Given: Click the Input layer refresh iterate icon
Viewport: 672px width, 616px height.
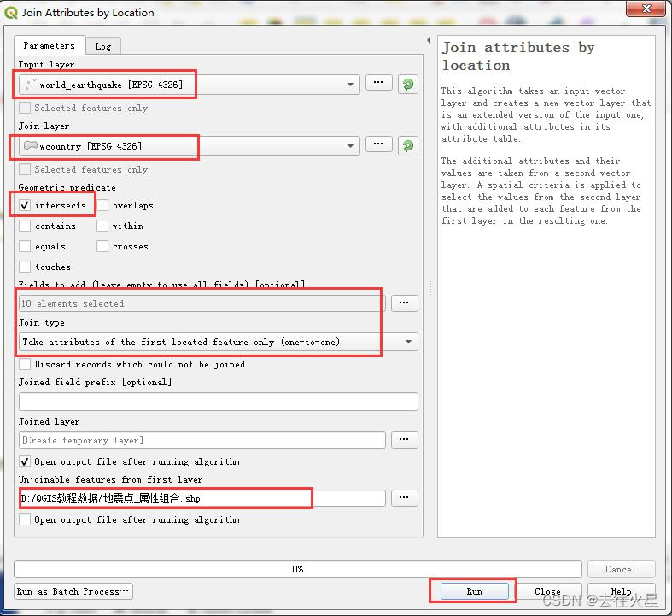Looking at the screenshot, I should (x=408, y=85).
